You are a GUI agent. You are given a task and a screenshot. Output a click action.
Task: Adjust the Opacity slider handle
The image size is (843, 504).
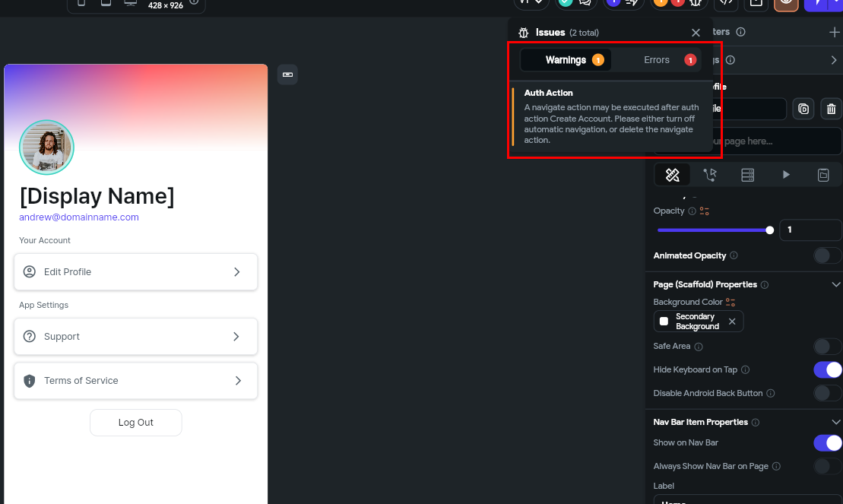(769, 230)
